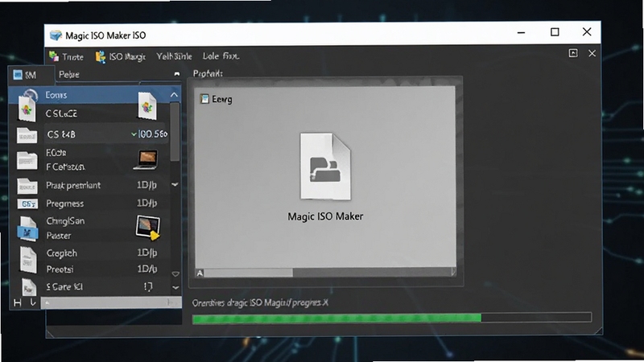Select the C SLaCE entry
Viewport: 644px width, 362px height.
coord(61,113)
